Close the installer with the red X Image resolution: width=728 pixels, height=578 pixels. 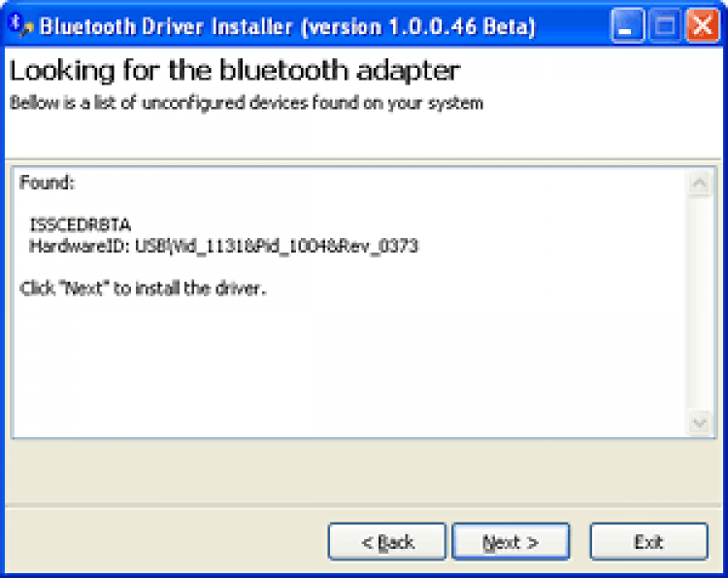(700, 24)
